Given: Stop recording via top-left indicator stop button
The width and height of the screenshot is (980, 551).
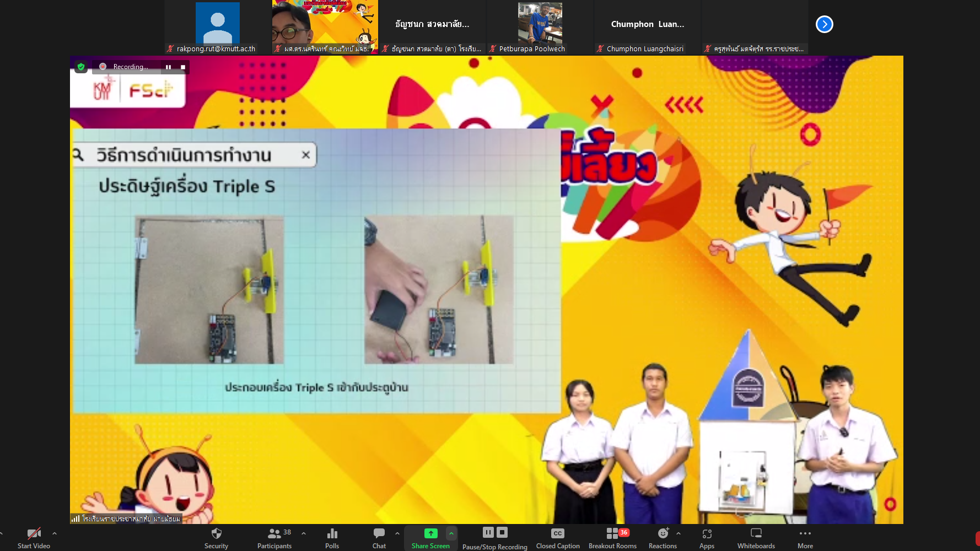Looking at the screenshot, I should click(x=183, y=67).
